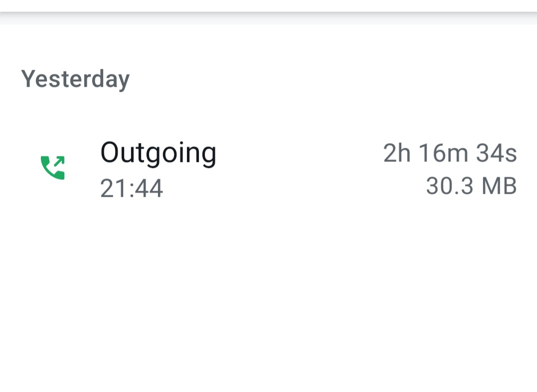Select the 30.3 MB data usage
The image size is (537, 392).
(x=471, y=186)
